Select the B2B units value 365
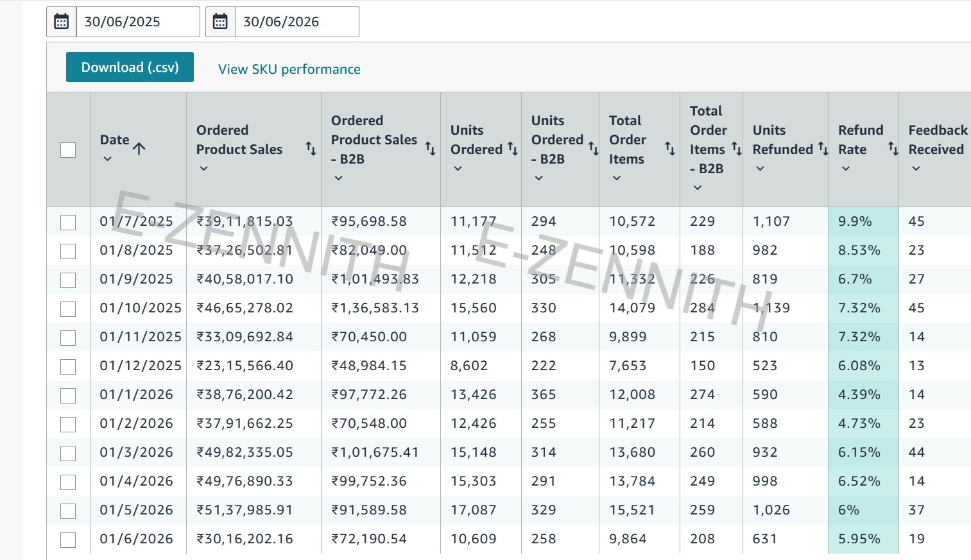 pyautogui.click(x=544, y=395)
